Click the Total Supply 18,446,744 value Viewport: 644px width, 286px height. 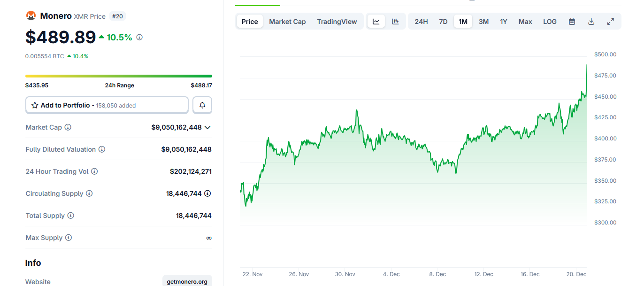click(x=194, y=216)
